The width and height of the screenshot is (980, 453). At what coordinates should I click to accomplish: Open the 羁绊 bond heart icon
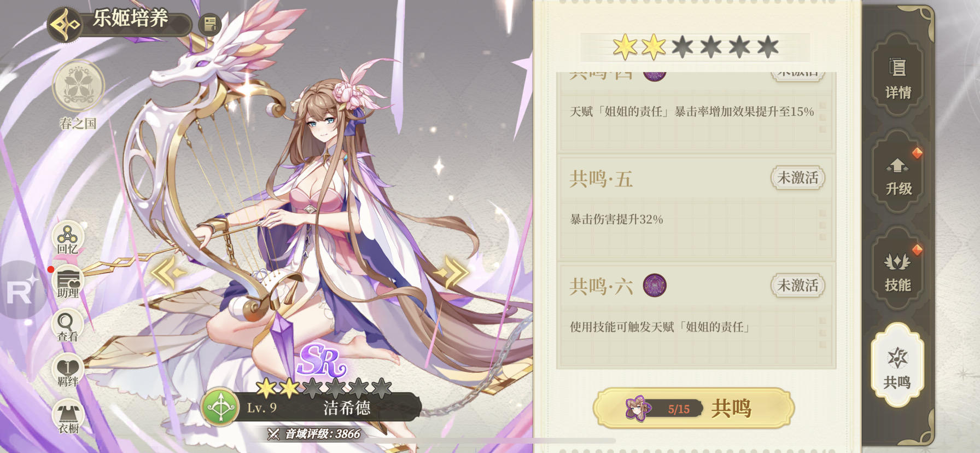pos(68,371)
